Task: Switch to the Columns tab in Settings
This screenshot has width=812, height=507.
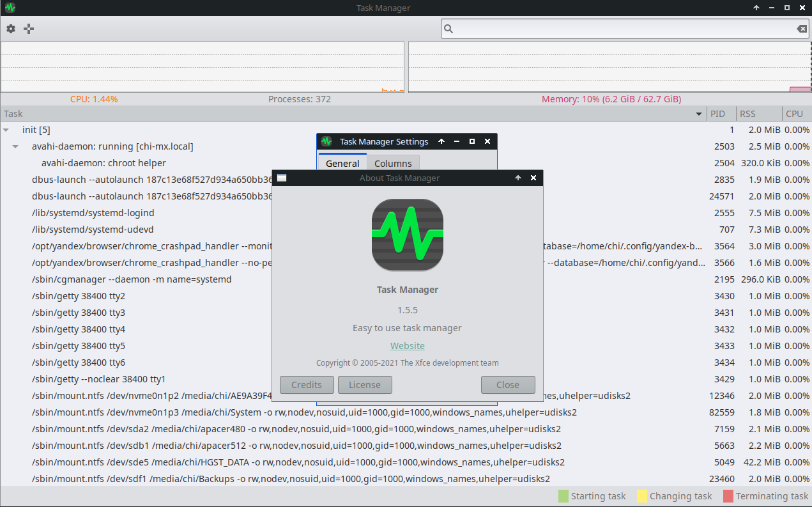Action: [393, 163]
